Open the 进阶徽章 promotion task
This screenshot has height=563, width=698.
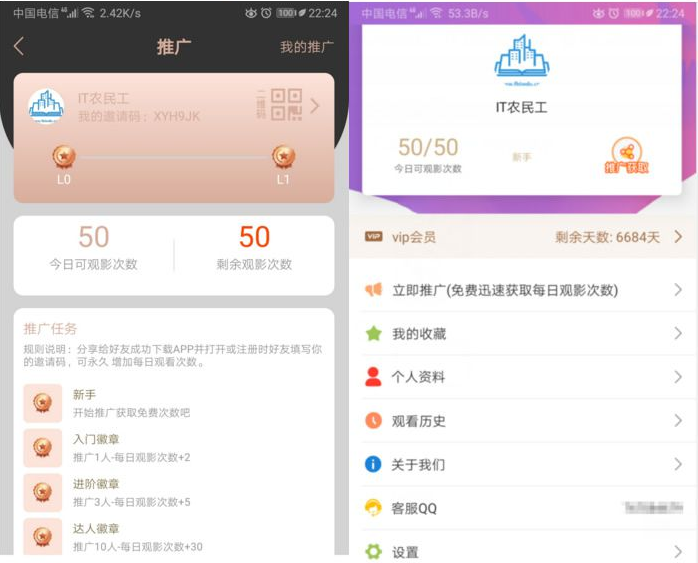click(174, 493)
